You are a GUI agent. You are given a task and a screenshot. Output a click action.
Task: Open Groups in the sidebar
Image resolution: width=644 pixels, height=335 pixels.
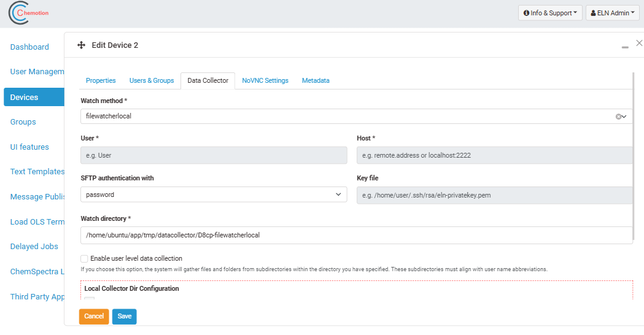point(23,122)
